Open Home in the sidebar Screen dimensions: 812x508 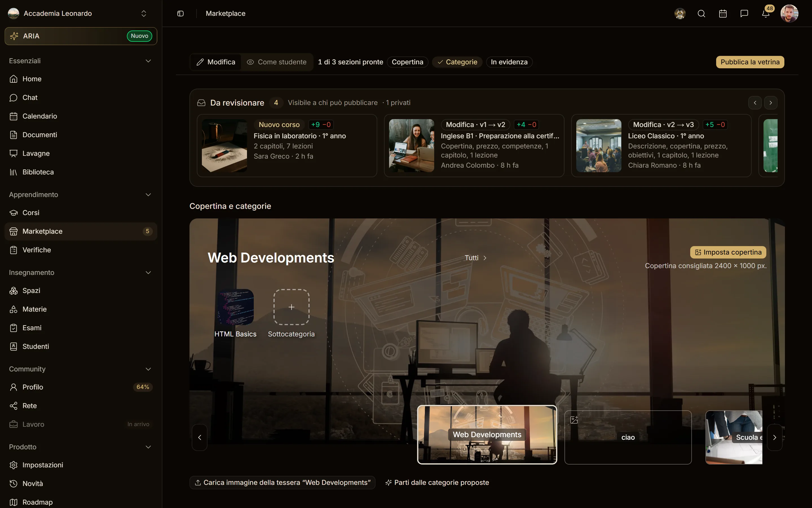coord(81,79)
